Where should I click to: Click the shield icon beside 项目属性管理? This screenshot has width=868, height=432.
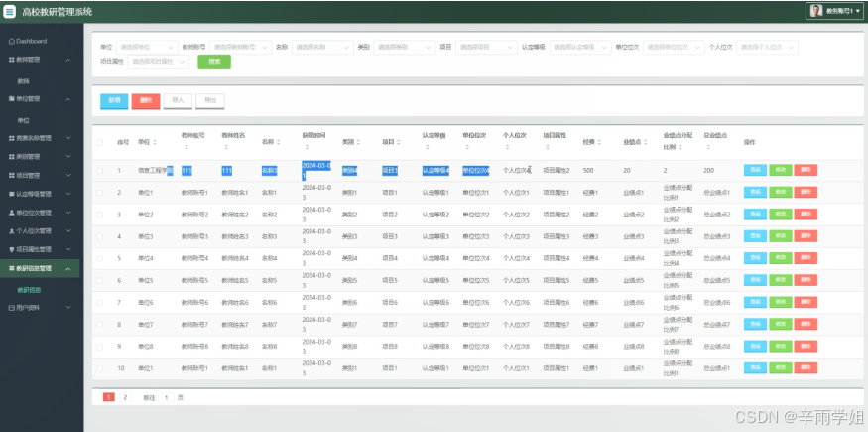(x=12, y=250)
